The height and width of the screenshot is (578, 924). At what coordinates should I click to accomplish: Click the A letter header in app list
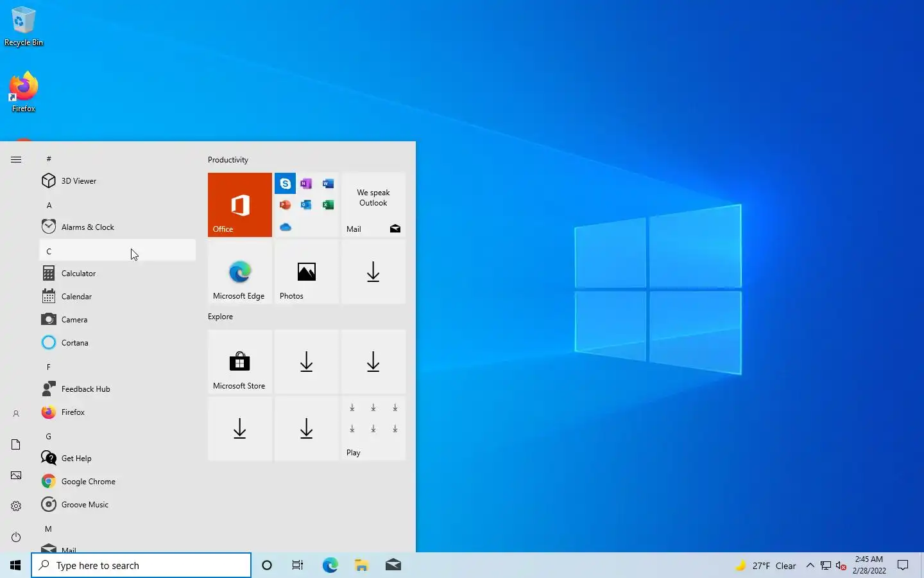pyautogui.click(x=117, y=205)
